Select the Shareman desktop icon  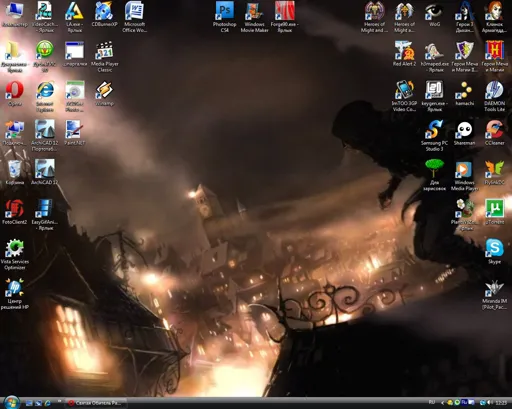(x=464, y=133)
